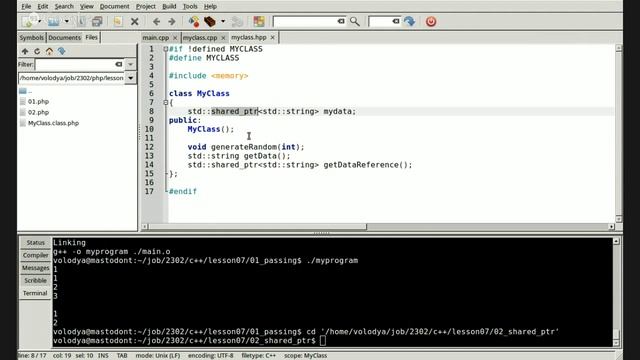This screenshot has height=360, width=640.
Task: Navigate forward with the right arrow icon
Action: tap(172, 21)
